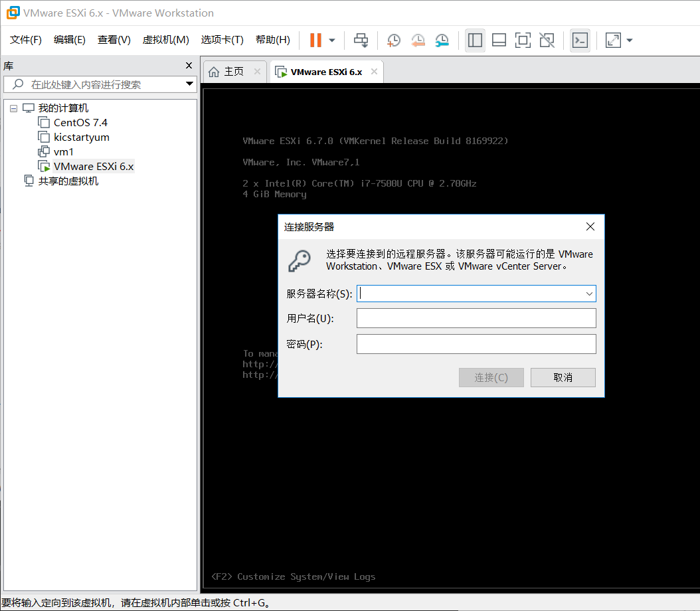Expand the server name dropdown arrow
The height and width of the screenshot is (611, 700).
589,294
